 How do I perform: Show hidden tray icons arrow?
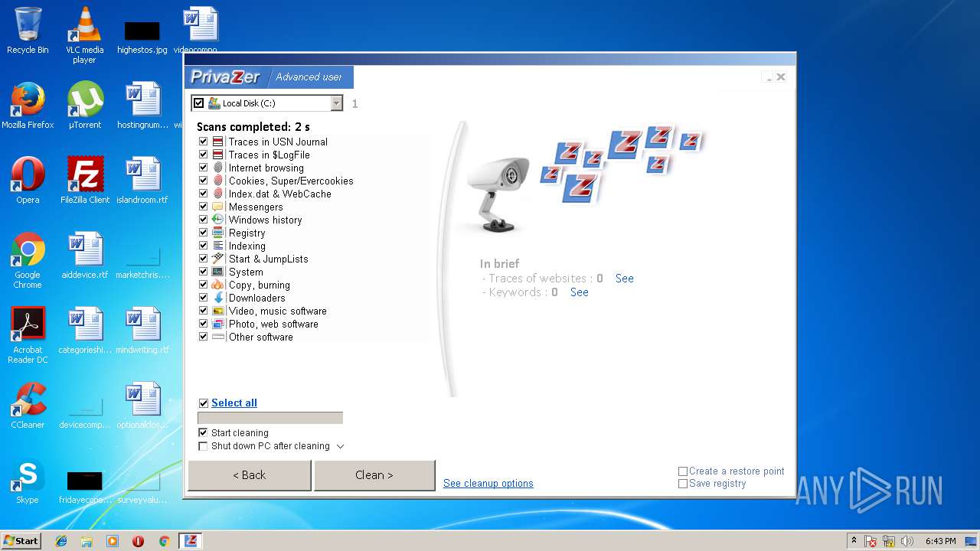point(854,540)
